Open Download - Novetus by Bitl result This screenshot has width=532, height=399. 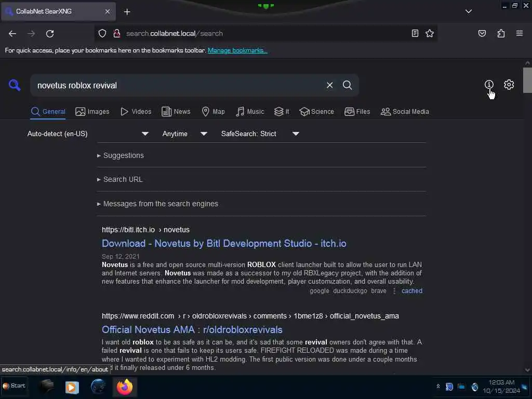224,244
